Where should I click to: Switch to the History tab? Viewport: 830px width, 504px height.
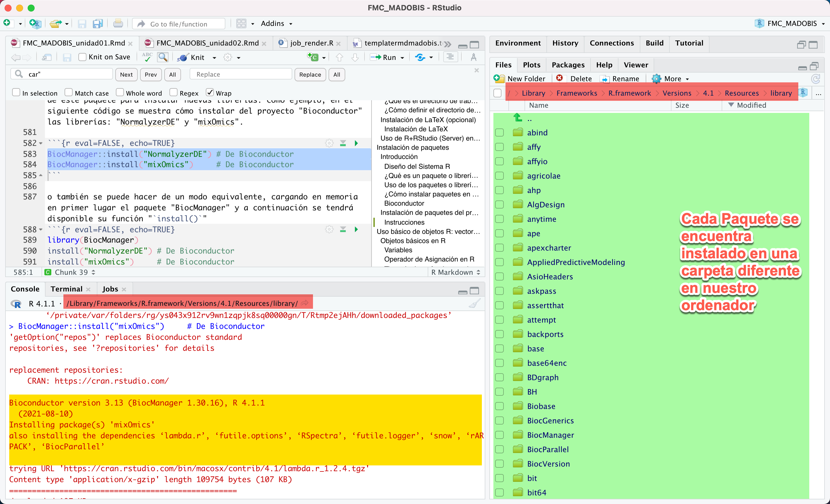[x=565, y=43]
